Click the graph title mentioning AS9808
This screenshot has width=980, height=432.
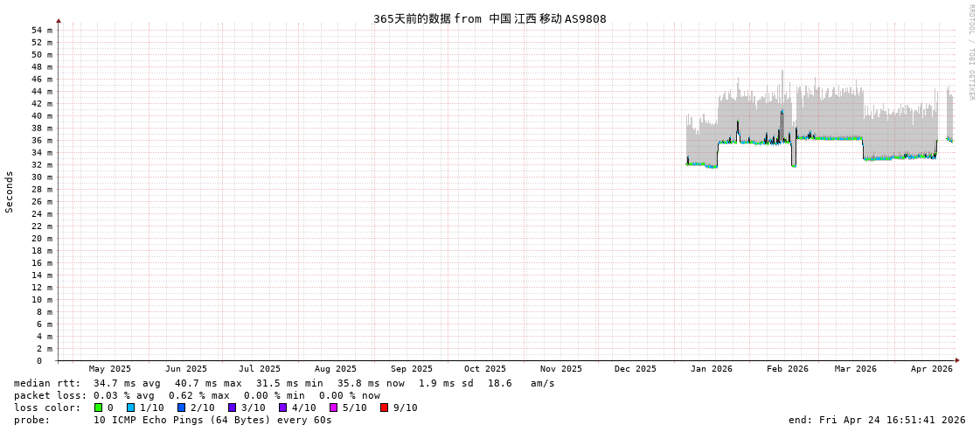pyautogui.click(x=490, y=19)
